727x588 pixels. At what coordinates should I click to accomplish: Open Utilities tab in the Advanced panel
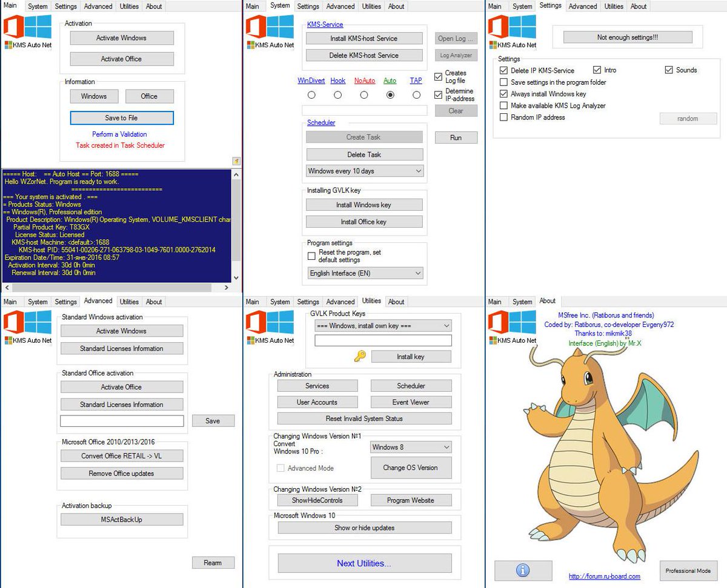coord(129,302)
